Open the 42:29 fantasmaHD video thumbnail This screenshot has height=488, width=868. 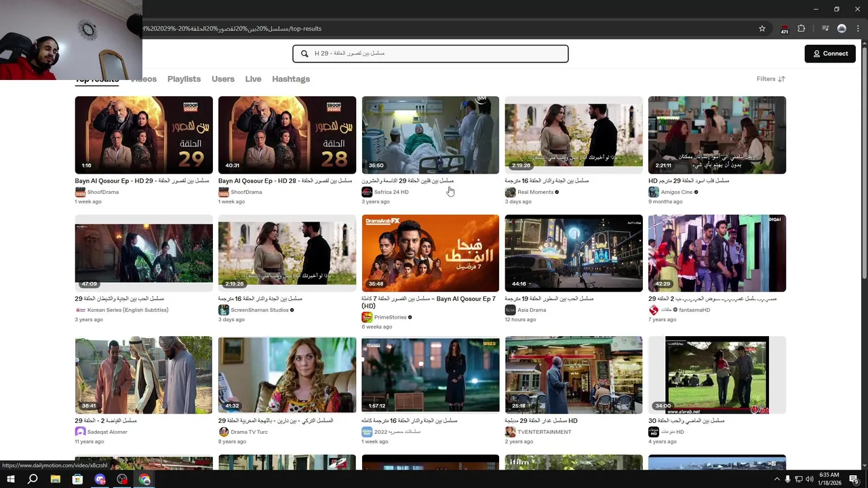(717, 253)
